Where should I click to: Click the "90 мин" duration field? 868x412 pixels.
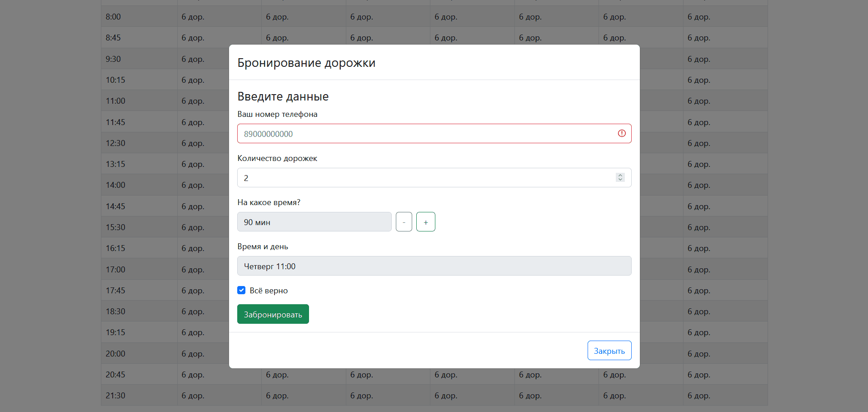click(x=314, y=222)
